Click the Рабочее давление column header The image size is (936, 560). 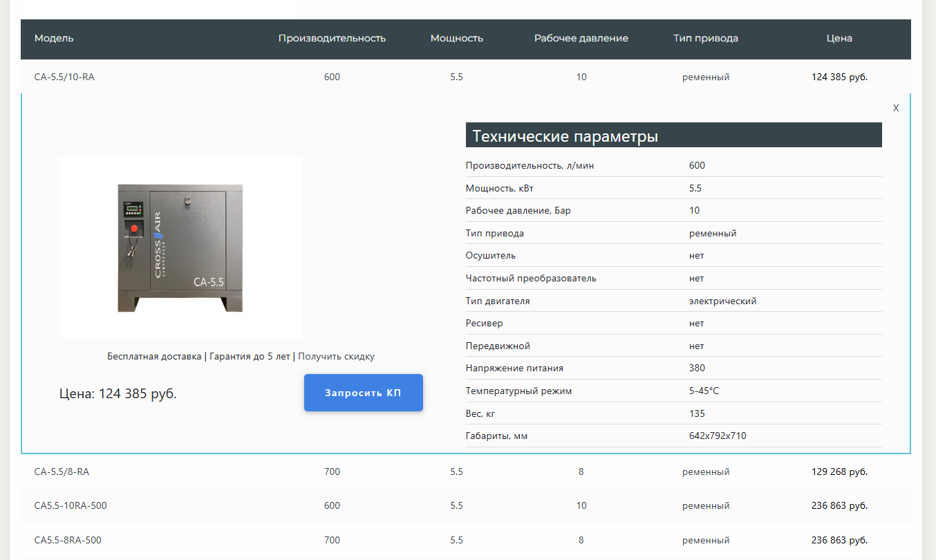point(581,38)
